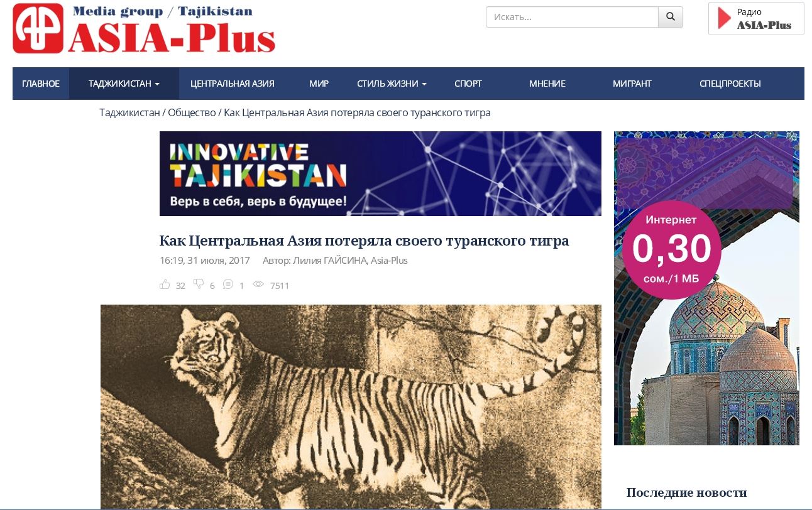Click the Общество breadcrumb link
Screen dimensions: 812x510
coord(192,113)
